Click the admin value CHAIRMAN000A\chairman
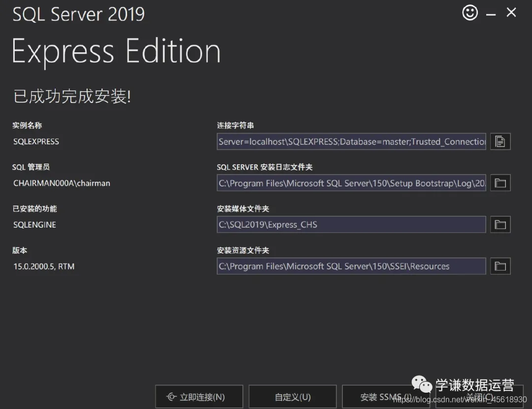The height and width of the screenshot is (409, 532). [x=62, y=183]
